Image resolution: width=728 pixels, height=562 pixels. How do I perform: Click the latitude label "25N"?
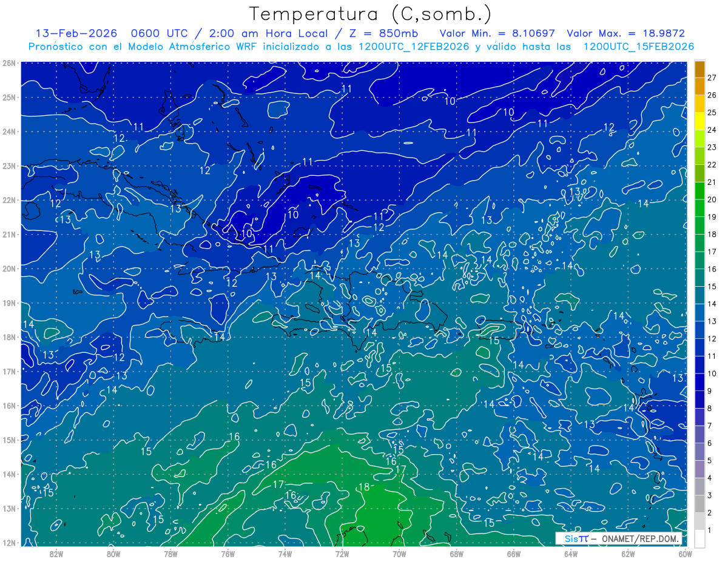pos(8,97)
